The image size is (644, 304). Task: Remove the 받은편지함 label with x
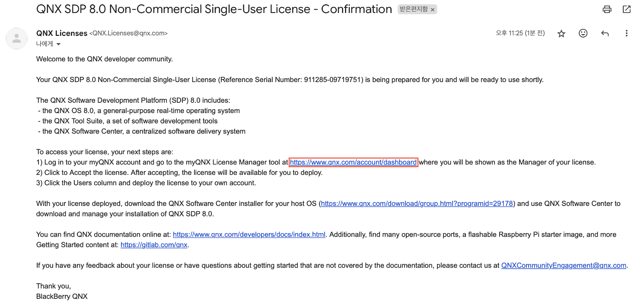(x=433, y=9)
